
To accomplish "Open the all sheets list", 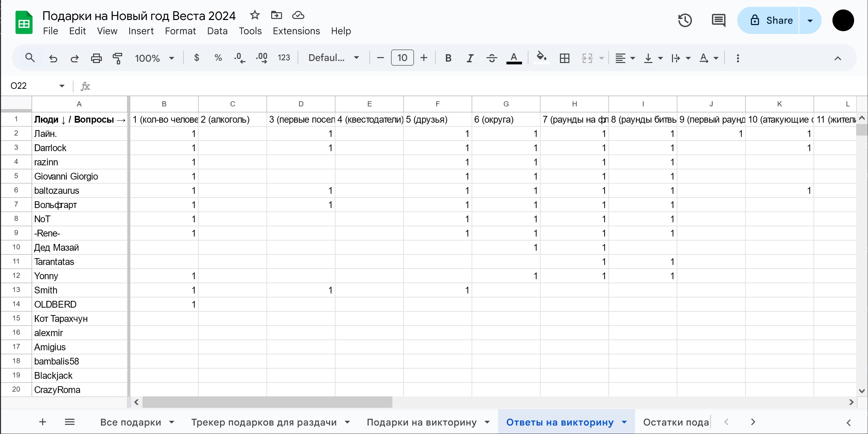I will pos(70,422).
